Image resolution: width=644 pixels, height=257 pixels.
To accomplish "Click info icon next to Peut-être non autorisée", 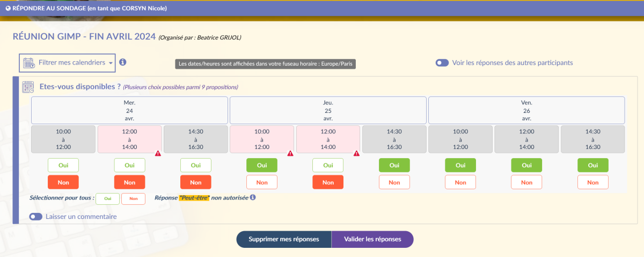I will point(253,198).
